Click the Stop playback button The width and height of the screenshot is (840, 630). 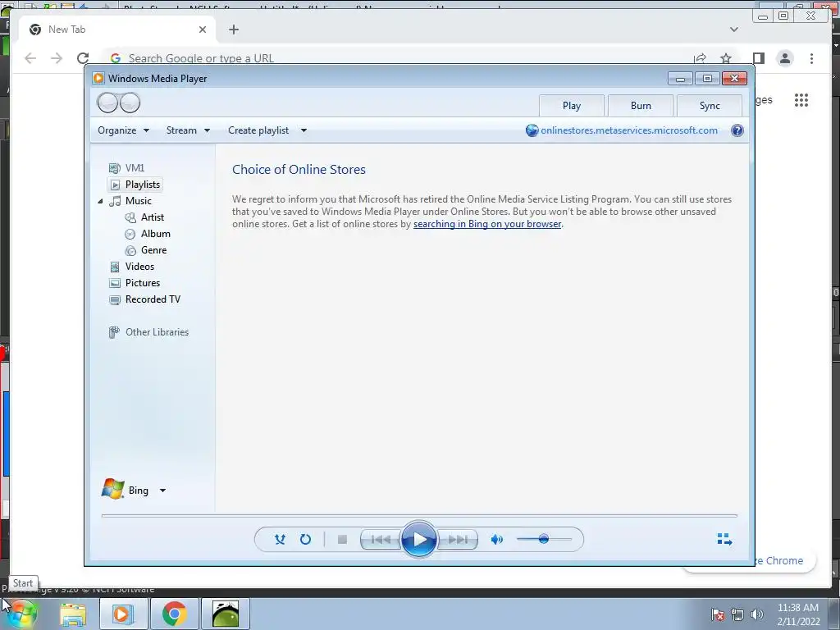(342, 540)
